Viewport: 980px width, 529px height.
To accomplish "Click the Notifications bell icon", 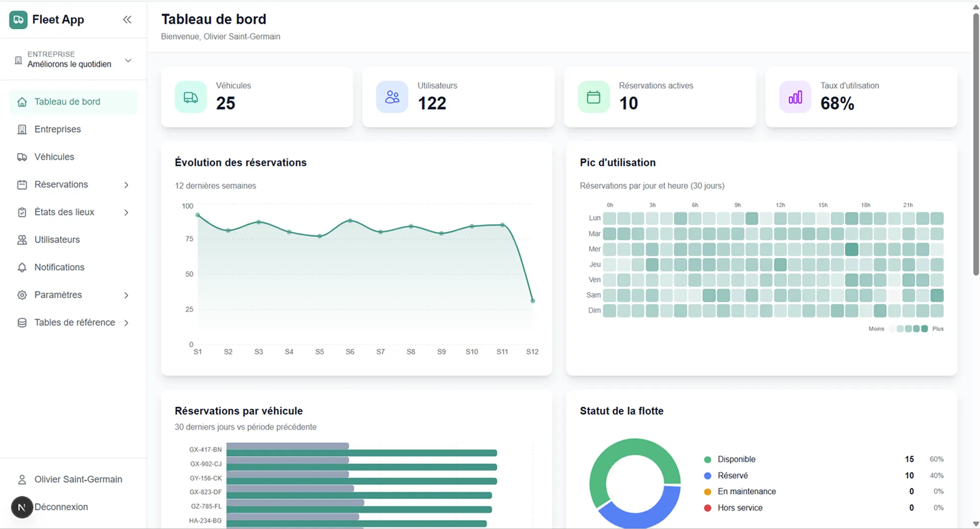I will click(x=21, y=267).
